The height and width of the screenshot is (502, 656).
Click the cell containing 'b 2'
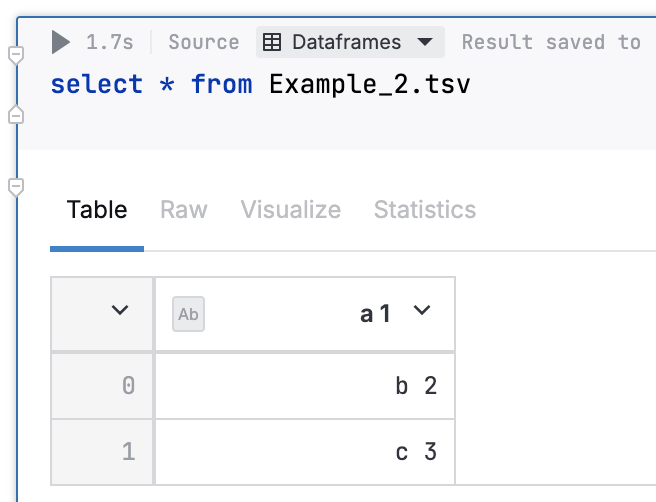point(305,386)
